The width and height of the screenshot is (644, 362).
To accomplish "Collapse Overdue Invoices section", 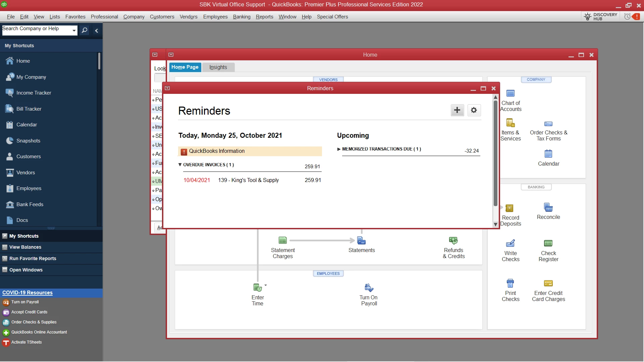I will 180,165.
